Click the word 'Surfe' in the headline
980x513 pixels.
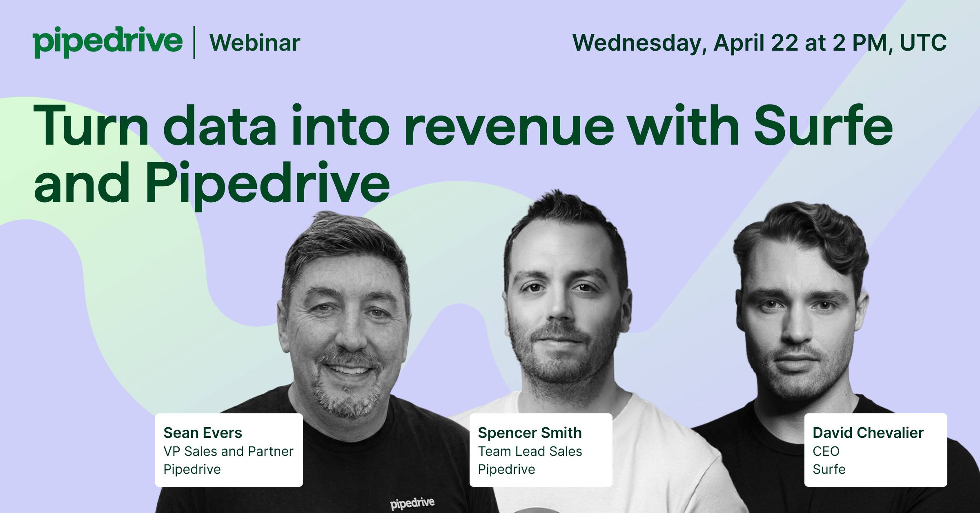pos(822,126)
